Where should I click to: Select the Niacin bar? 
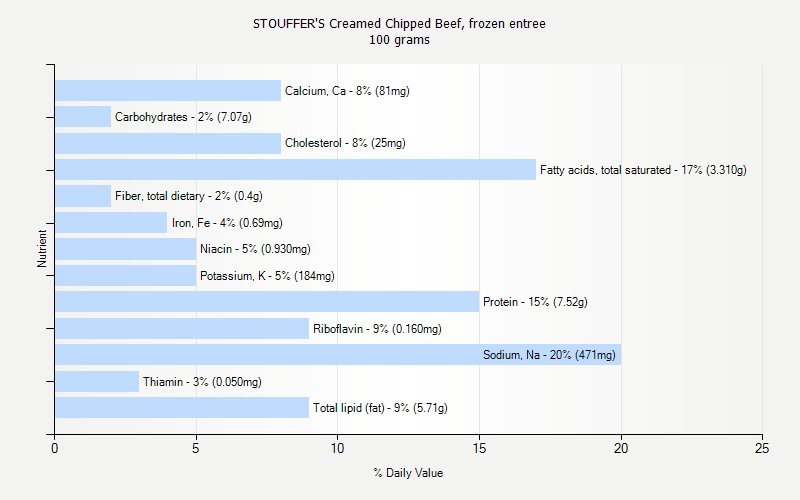click(x=126, y=249)
